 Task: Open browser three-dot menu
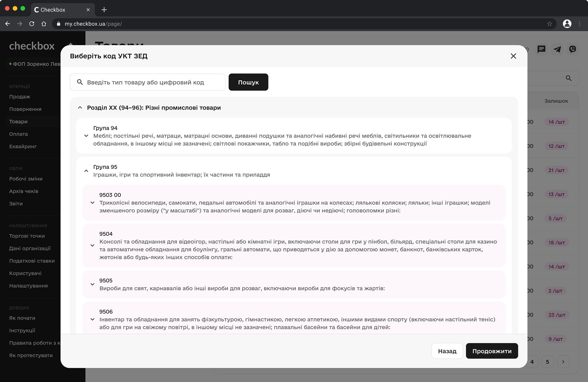pyautogui.click(x=579, y=24)
